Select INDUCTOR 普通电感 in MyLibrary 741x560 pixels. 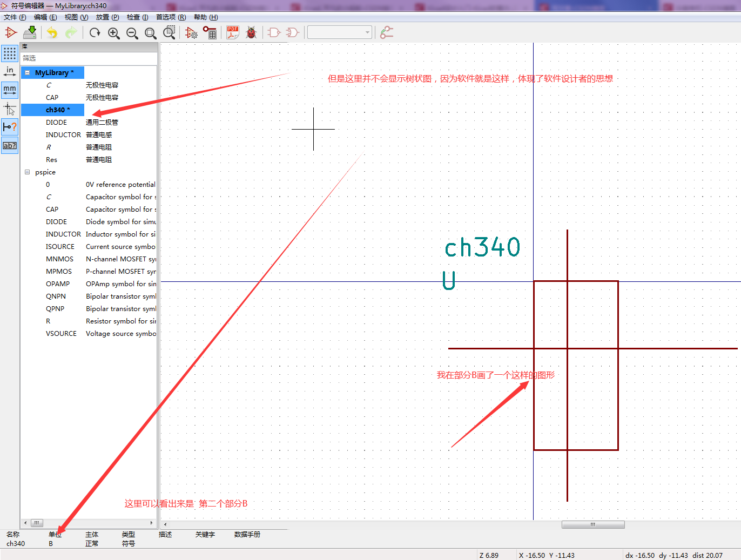[x=89, y=134]
